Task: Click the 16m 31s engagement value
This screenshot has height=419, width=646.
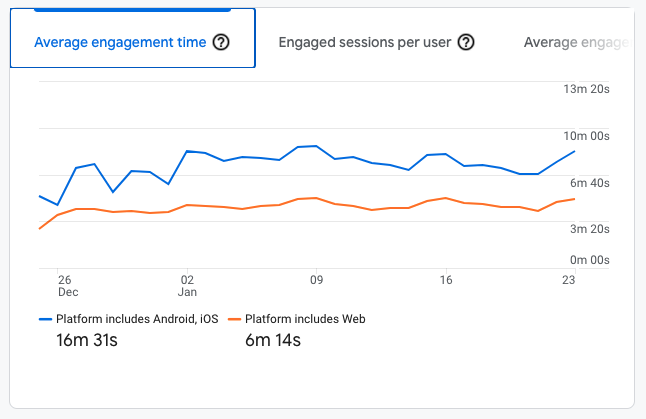Action: point(87,340)
